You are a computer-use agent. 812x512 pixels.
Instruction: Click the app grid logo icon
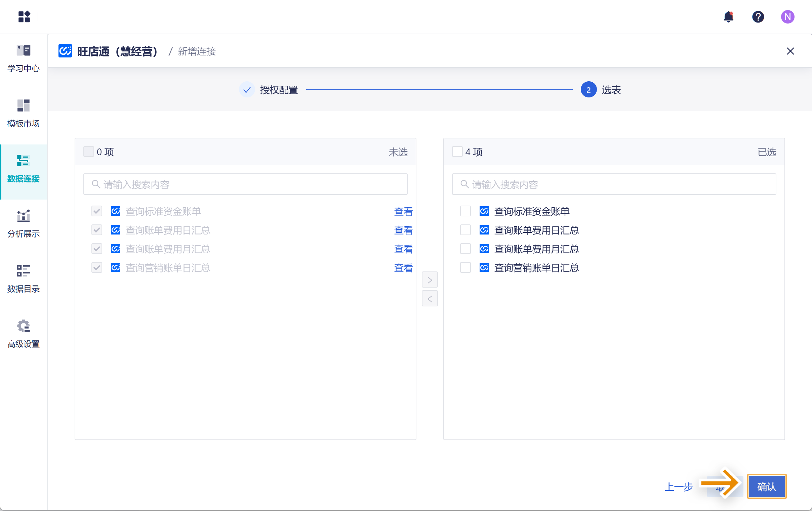[24, 16]
